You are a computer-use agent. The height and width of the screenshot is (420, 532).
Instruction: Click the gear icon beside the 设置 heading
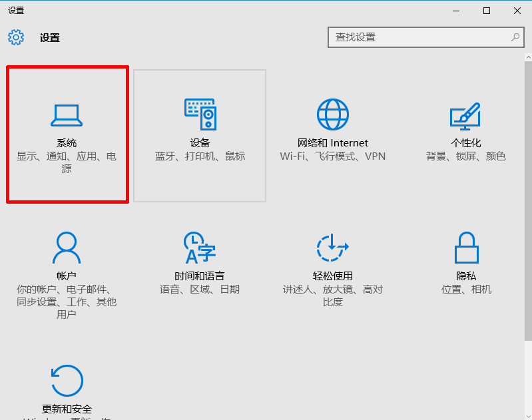pyautogui.click(x=16, y=37)
